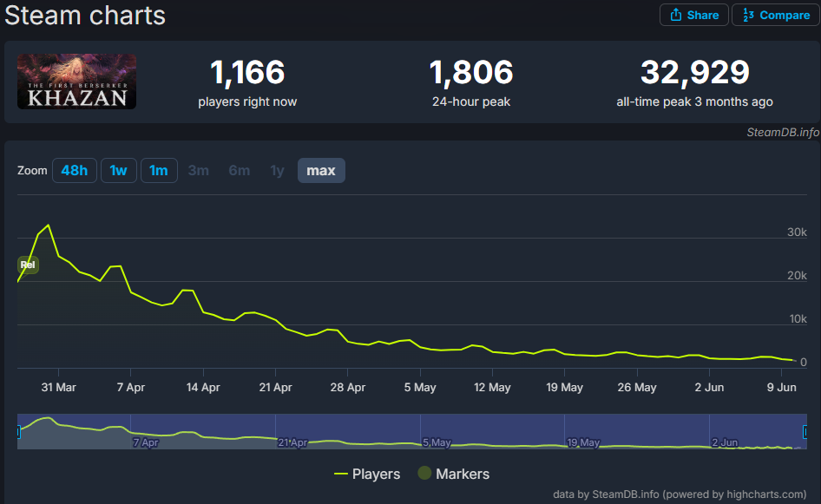Screen dimensions: 821x504
Task: Grab the left navigator range handle
Action: click(18, 431)
